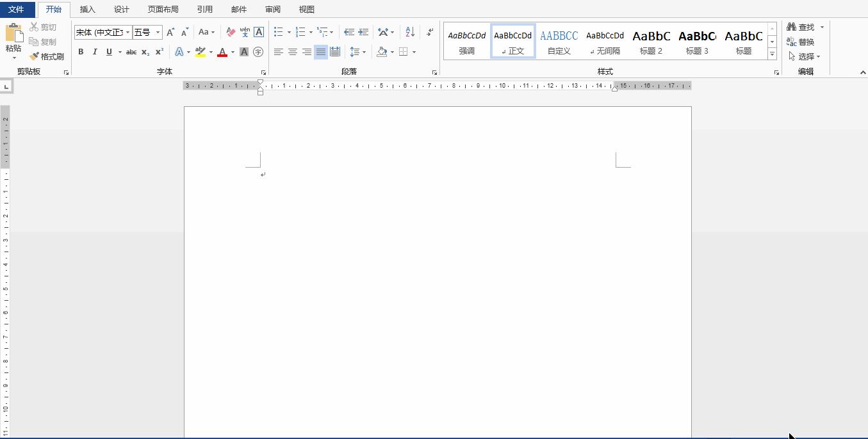
Task: Apply the 标题 2 heading style
Action: 651,42
